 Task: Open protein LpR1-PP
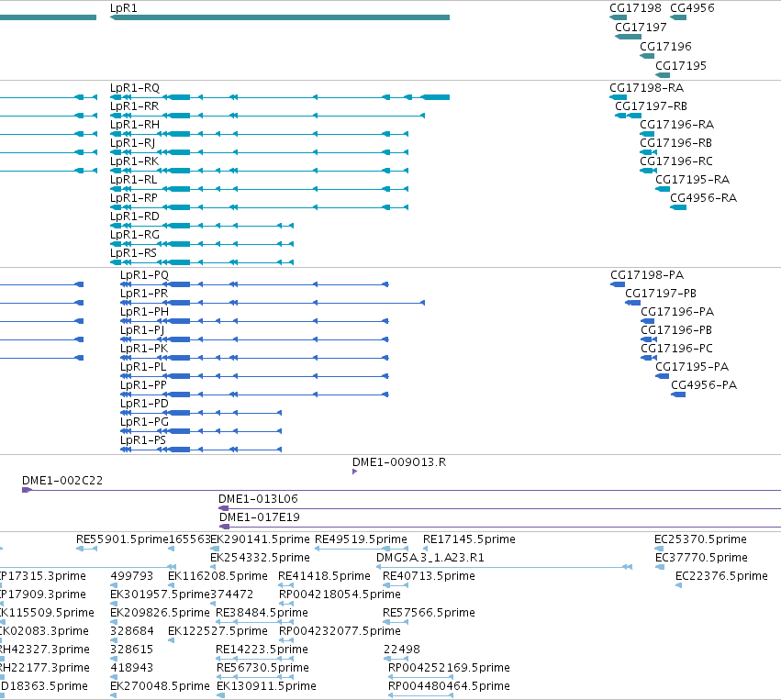[254, 394]
